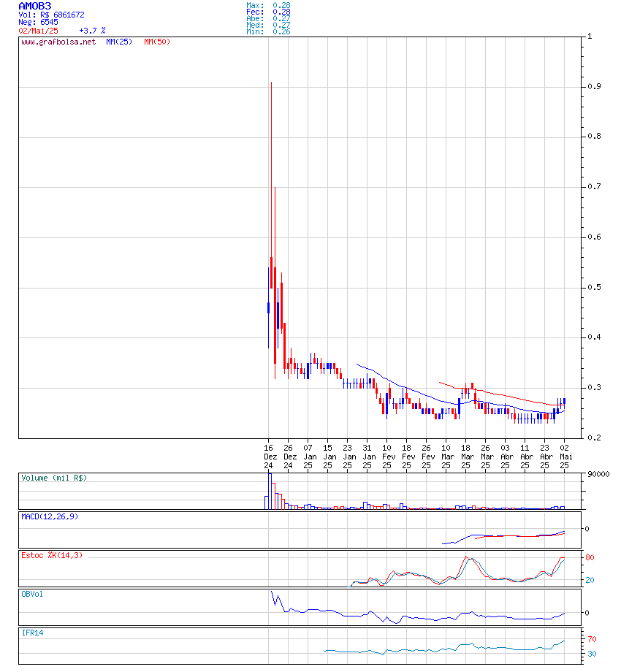Click the 10 Mar 25 date marker
Image resolution: width=621 pixels, height=672 pixels.
[447, 457]
